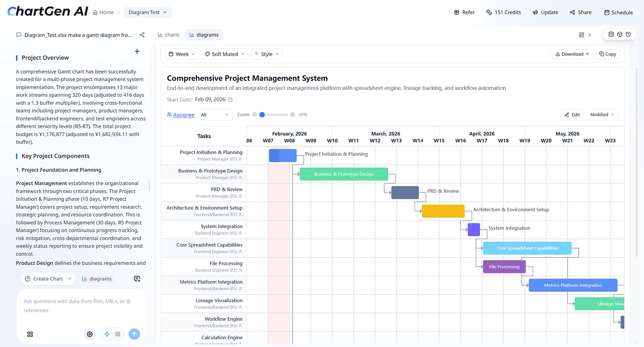Share this project from top bar

pyautogui.click(x=581, y=12)
